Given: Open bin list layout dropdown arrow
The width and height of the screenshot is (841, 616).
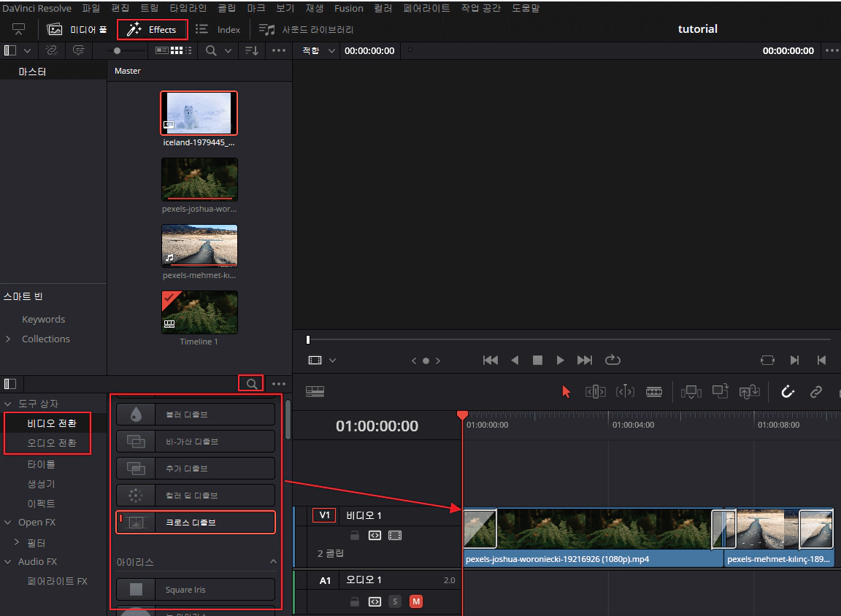Looking at the screenshot, I should 27,50.
